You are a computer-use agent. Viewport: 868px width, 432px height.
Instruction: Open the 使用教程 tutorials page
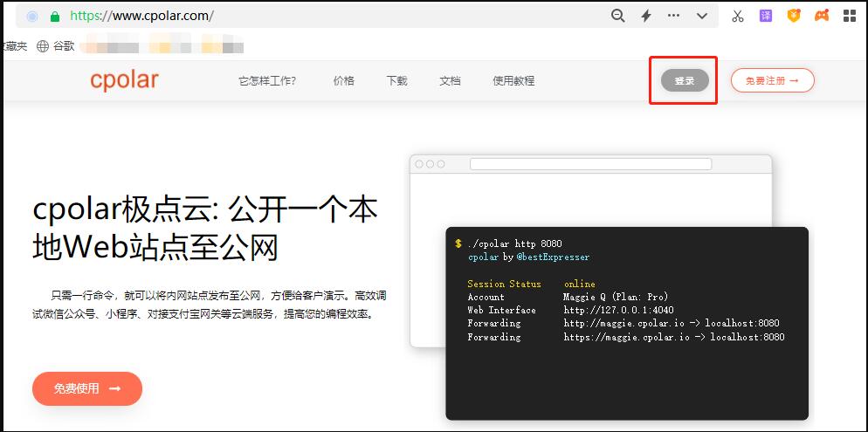coord(513,81)
